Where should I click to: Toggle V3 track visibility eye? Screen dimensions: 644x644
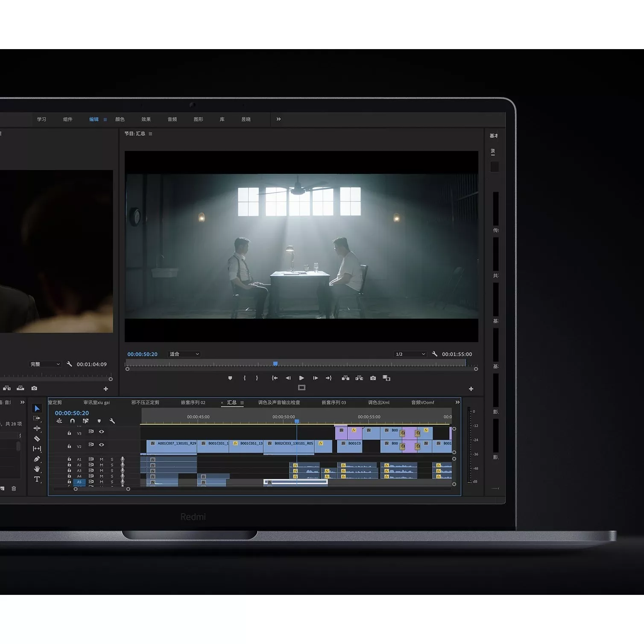[102, 432]
